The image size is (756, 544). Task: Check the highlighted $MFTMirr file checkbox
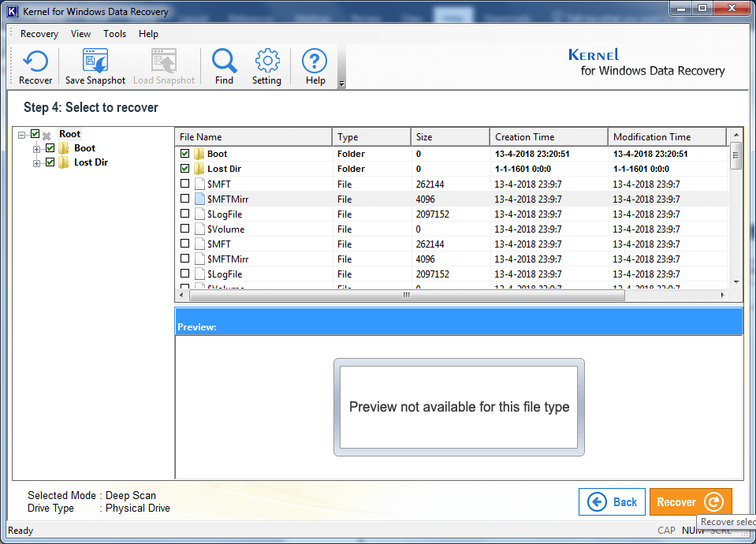point(184,198)
